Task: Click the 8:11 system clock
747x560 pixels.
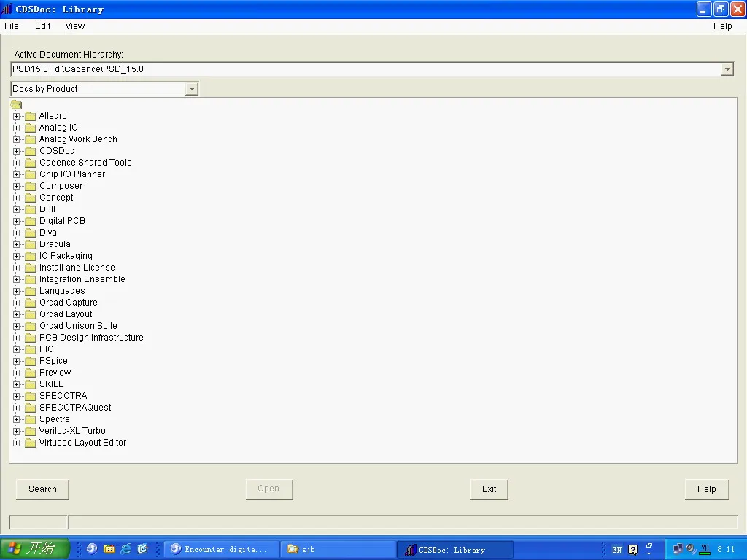Action: [x=726, y=549]
